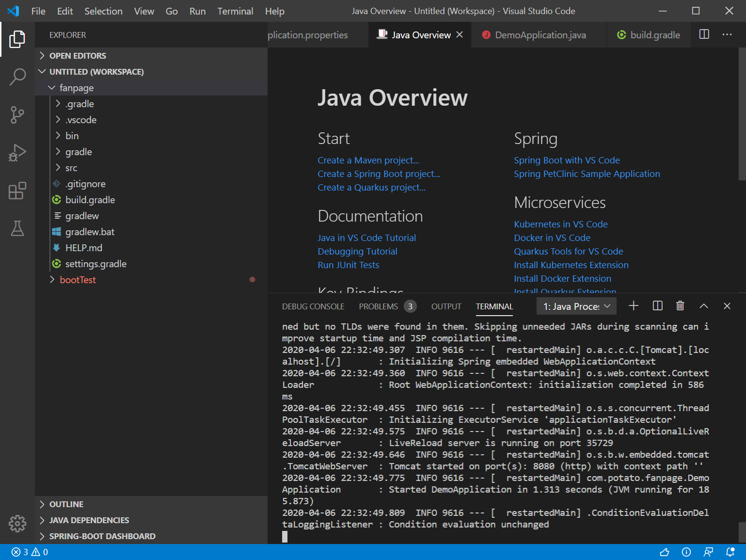The height and width of the screenshot is (560, 746).
Task: Open gradlew.bat file in explorer
Action: click(151, 232)
